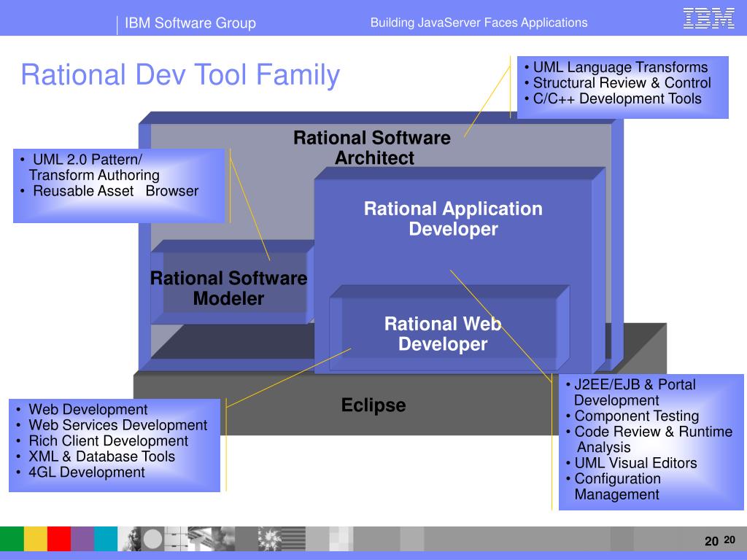Click the 'IBM Software Group' header text
The image size is (747, 560).
(x=190, y=23)
